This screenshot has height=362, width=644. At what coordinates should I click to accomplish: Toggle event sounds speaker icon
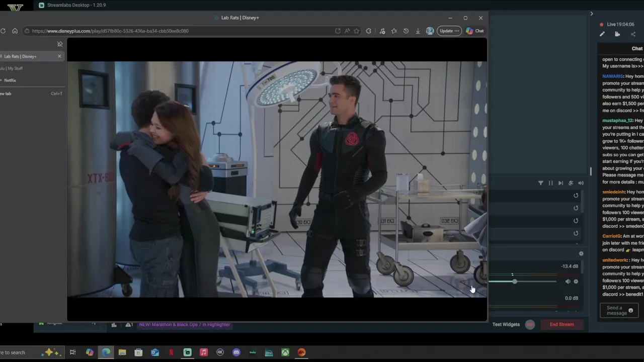[x=581, y=183]
